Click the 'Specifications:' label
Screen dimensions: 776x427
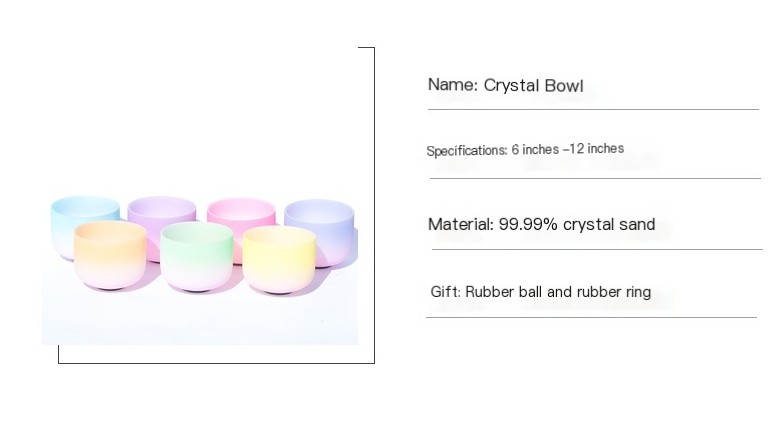click(467, 150)
